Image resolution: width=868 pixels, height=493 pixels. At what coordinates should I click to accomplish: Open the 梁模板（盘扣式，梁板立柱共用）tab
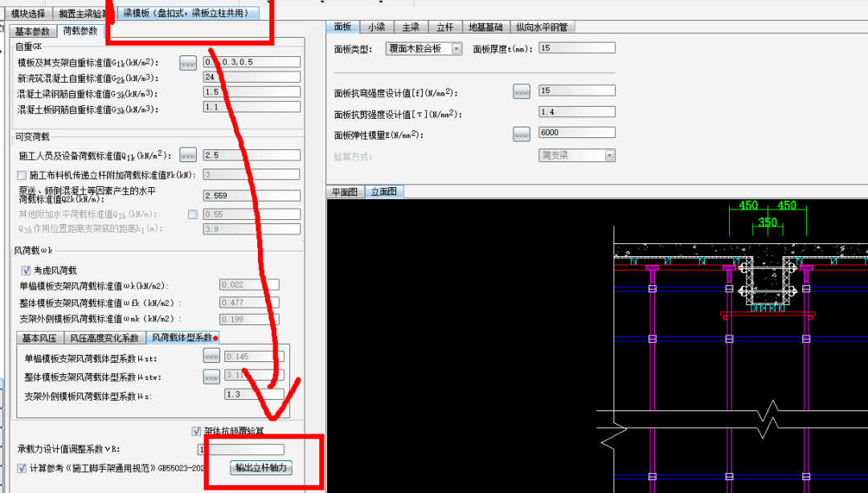188,13
